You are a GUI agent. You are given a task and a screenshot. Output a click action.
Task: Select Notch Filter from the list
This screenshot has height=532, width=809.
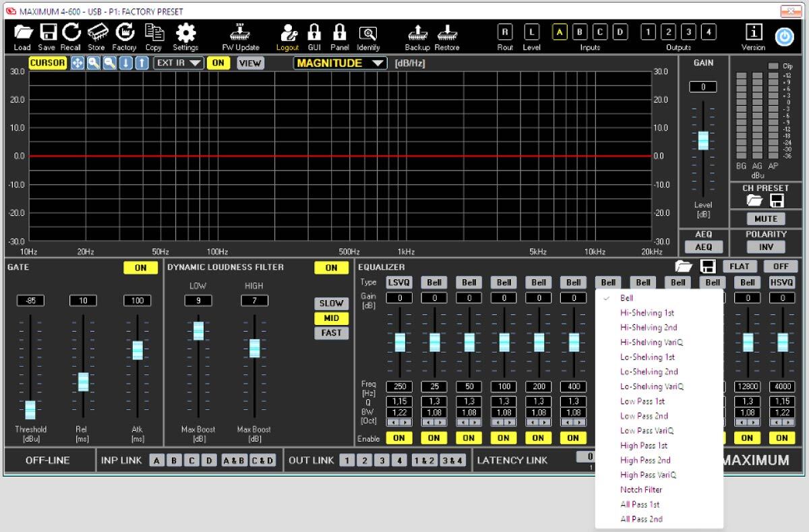tap(641, 490)
